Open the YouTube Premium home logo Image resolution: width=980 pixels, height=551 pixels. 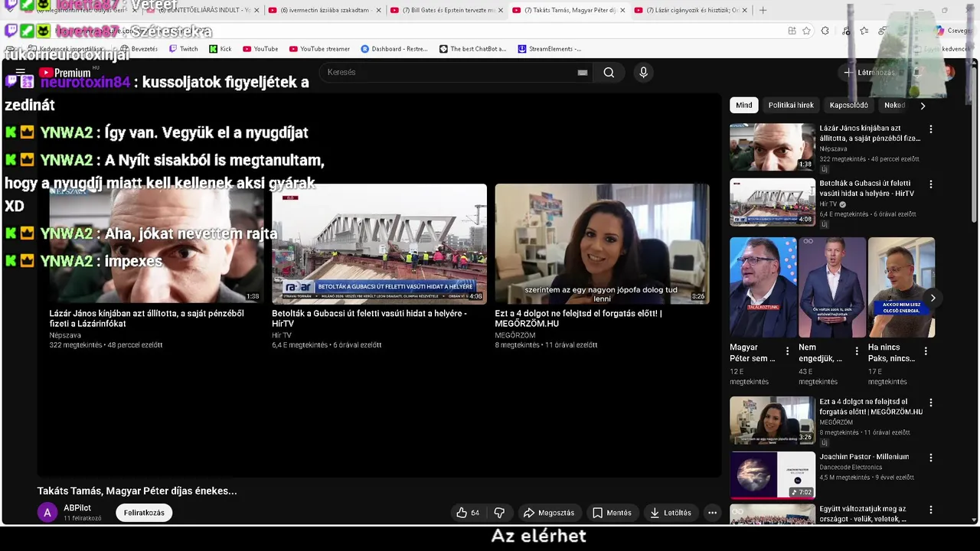(x=64, y=73)
